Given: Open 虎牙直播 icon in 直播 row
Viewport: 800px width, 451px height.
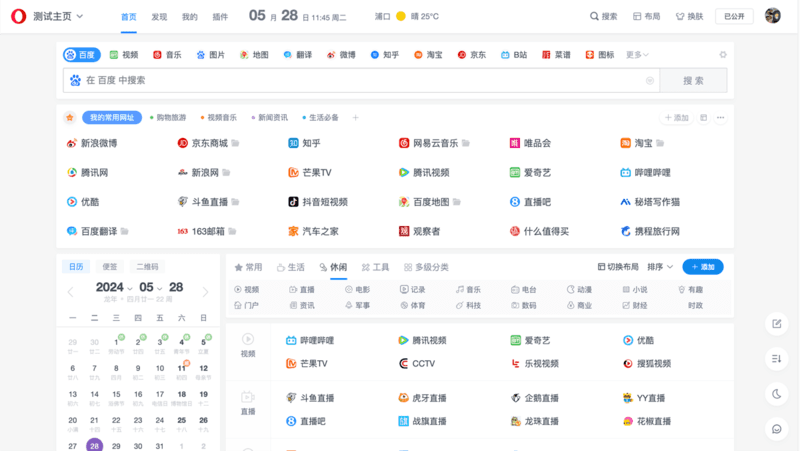Looking at the screenshot, I should click(404, 398).
